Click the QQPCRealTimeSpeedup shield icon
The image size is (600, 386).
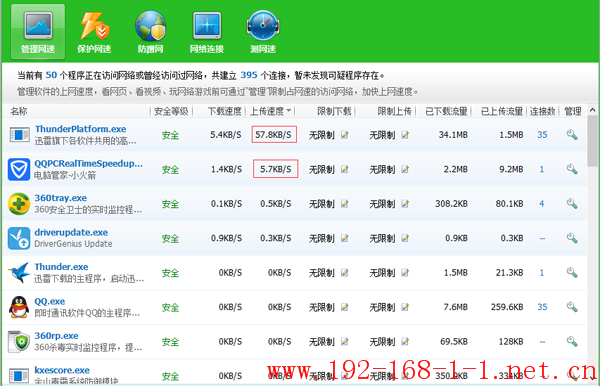pos(19,169)
